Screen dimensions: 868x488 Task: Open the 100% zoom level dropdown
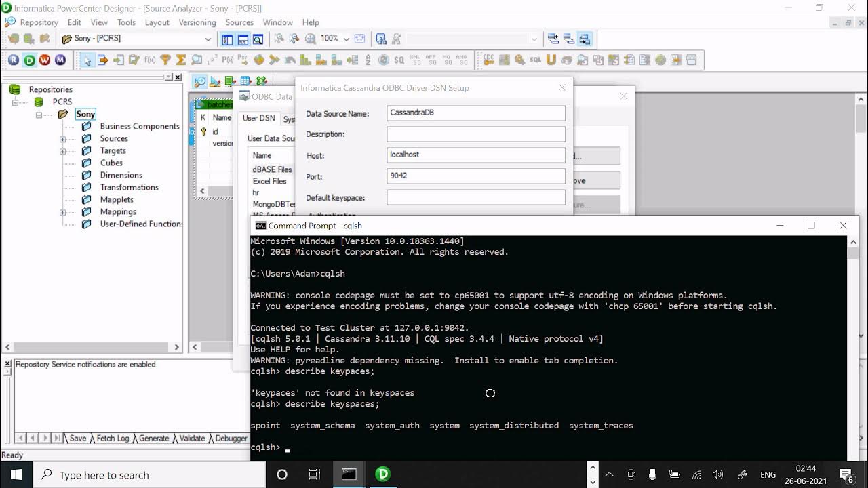(x=347, y=39)
